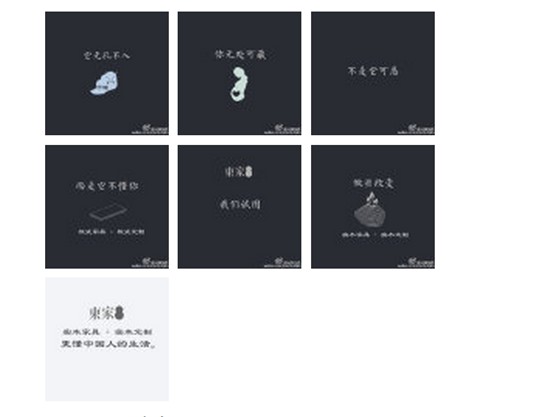Click the 而是它不懂你 calligraphy text

107,186
